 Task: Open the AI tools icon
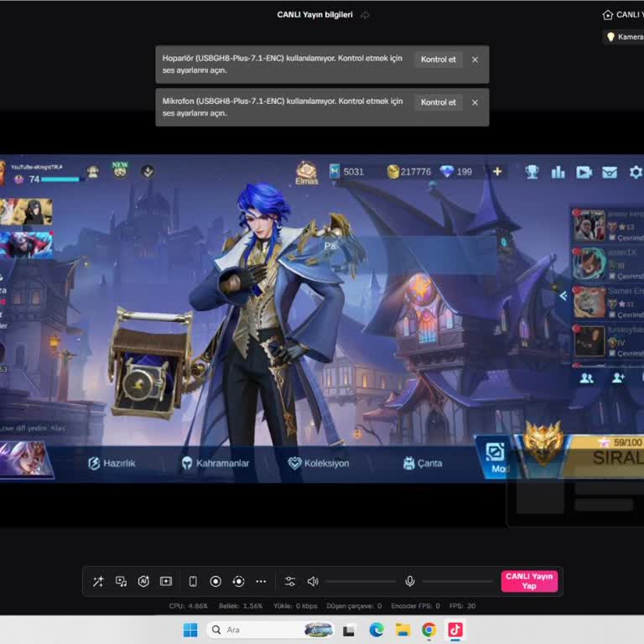click(143, 581)
